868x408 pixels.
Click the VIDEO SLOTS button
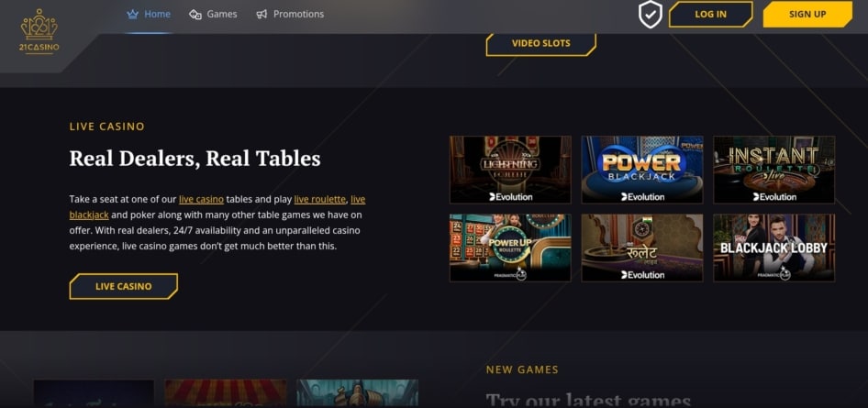pos(540,44)
